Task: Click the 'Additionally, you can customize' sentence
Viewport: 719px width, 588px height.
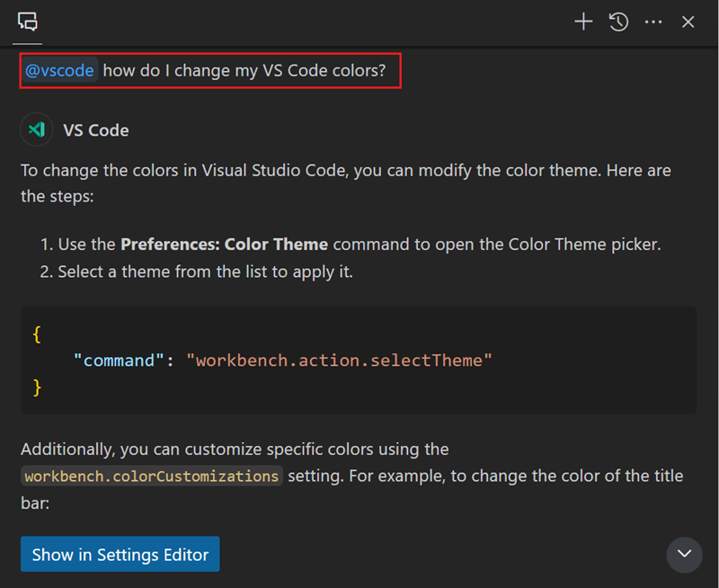Action: click(235, 449)
